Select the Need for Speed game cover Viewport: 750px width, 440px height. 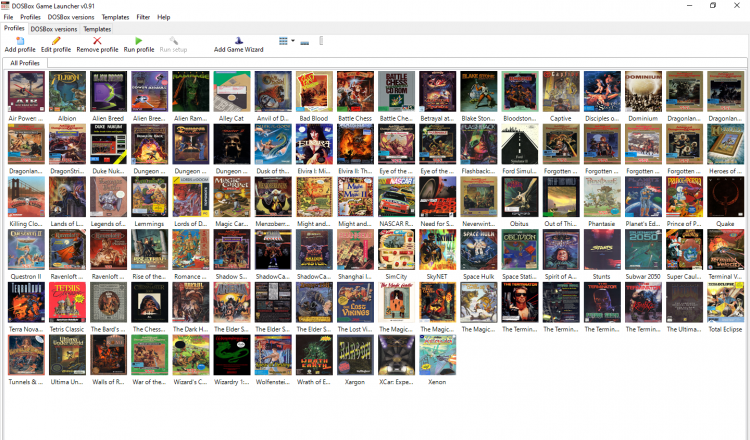click(438, 197)
